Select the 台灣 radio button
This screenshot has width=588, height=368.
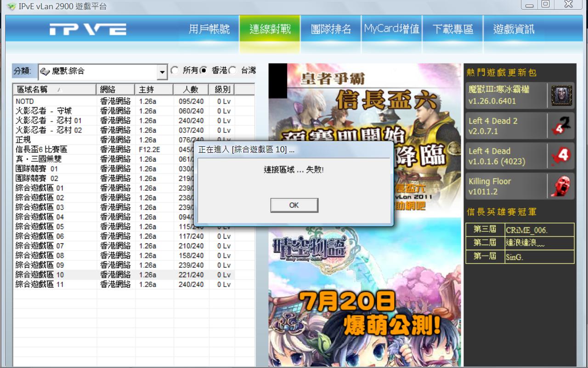coord(233,70)
